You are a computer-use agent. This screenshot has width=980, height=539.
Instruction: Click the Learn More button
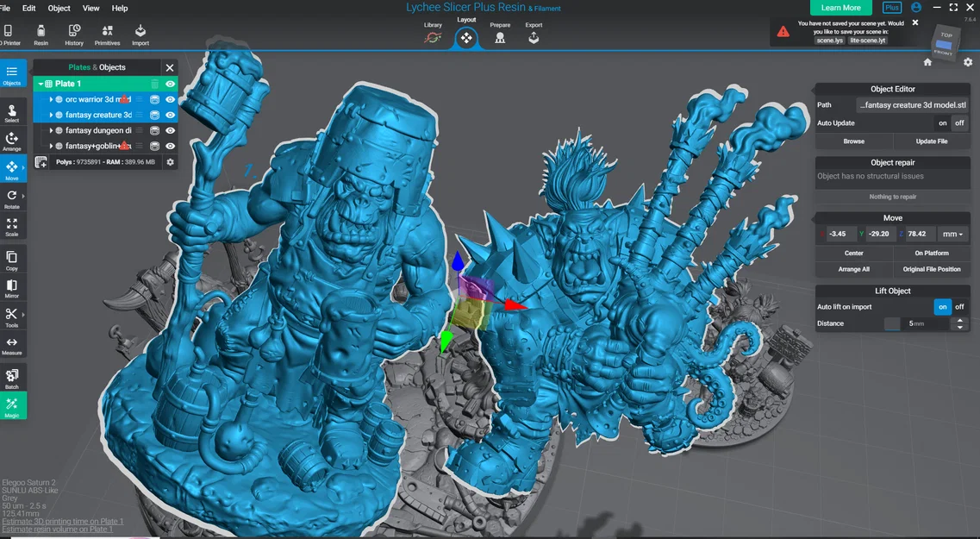(x=840, y=8)
